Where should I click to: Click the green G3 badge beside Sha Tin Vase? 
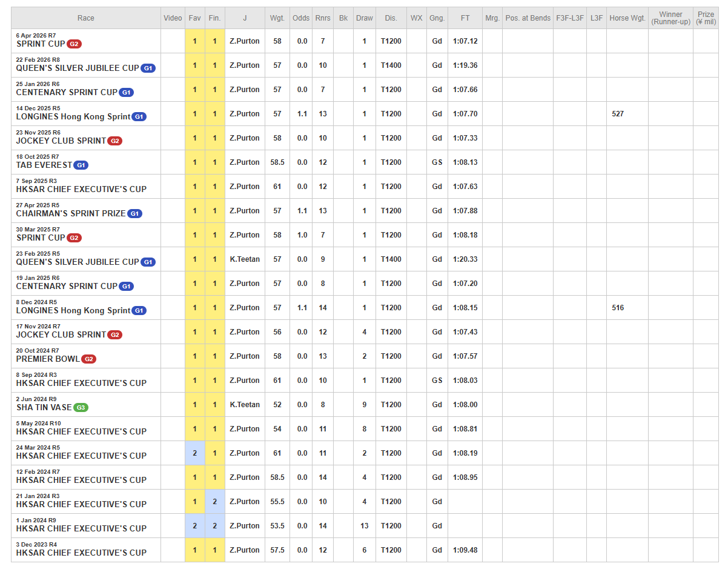pos(81,408)
